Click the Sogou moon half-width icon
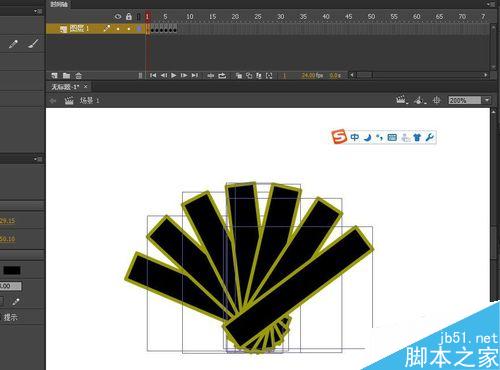 tap(367, 137)
